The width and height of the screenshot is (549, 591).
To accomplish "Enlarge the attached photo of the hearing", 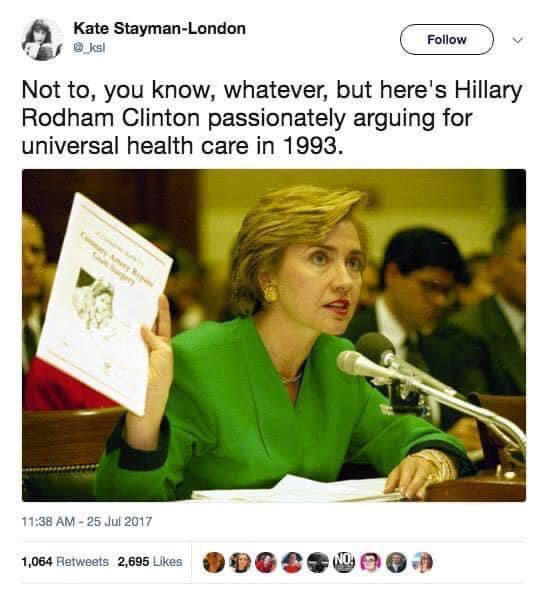I will pos(274,335).
